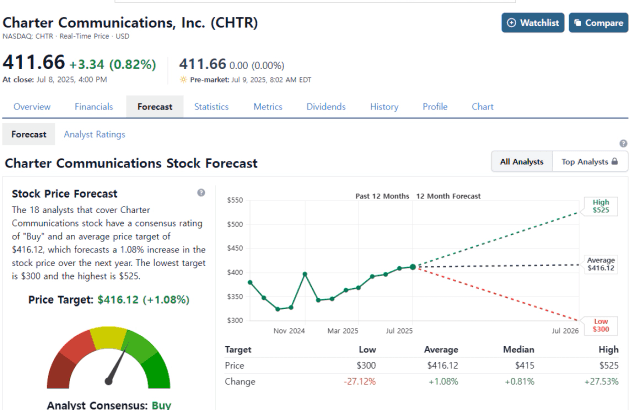640x410 pixels.
Task: Click the analyst consensus gauge needle
Action: click(117, 364)
